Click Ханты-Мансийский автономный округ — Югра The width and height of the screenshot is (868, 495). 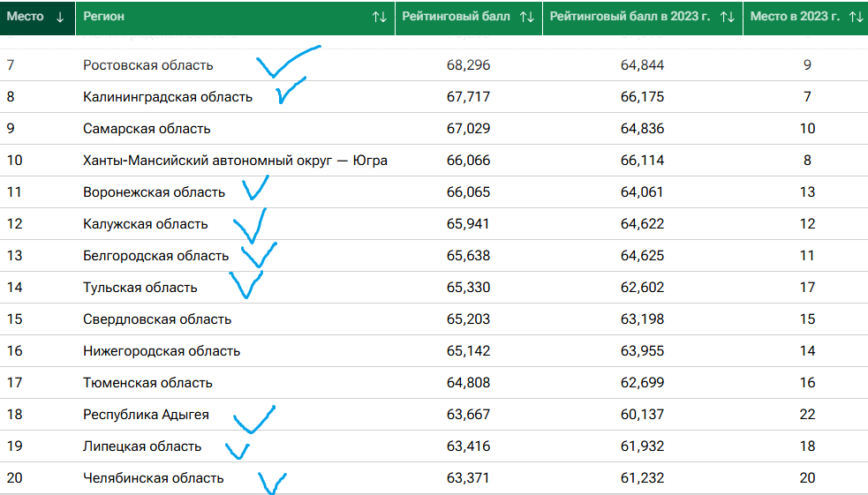pyautogui.click(x=235, y=161)
